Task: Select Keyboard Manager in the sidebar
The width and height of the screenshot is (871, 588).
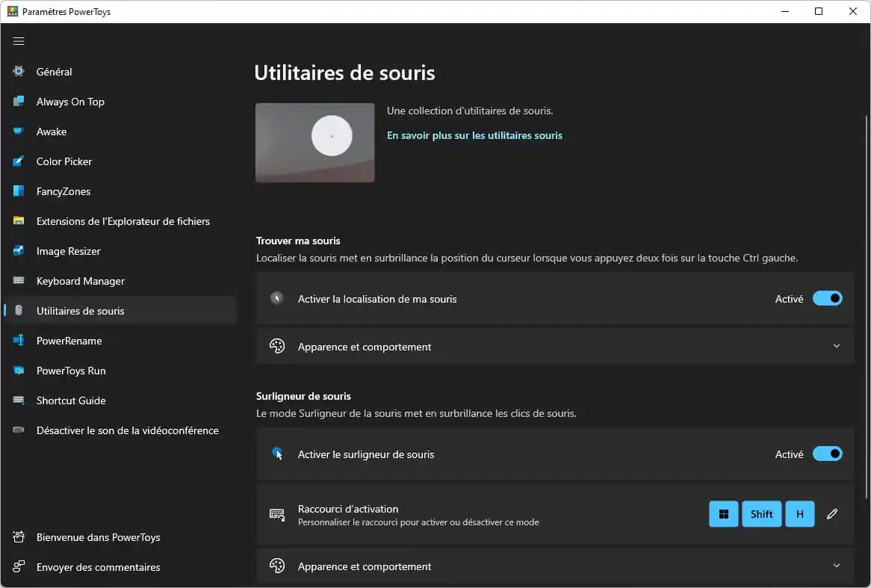Action: (120, 281)
